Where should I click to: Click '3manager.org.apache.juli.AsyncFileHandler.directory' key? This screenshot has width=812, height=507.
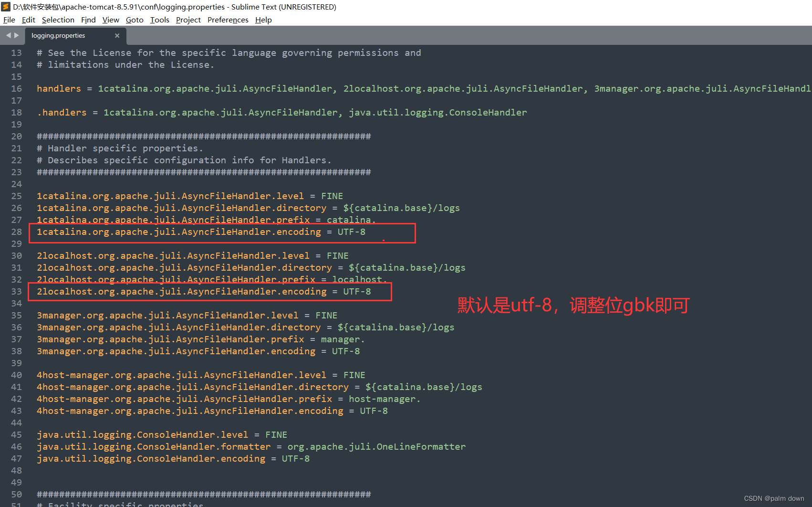[x=179, y=327]
